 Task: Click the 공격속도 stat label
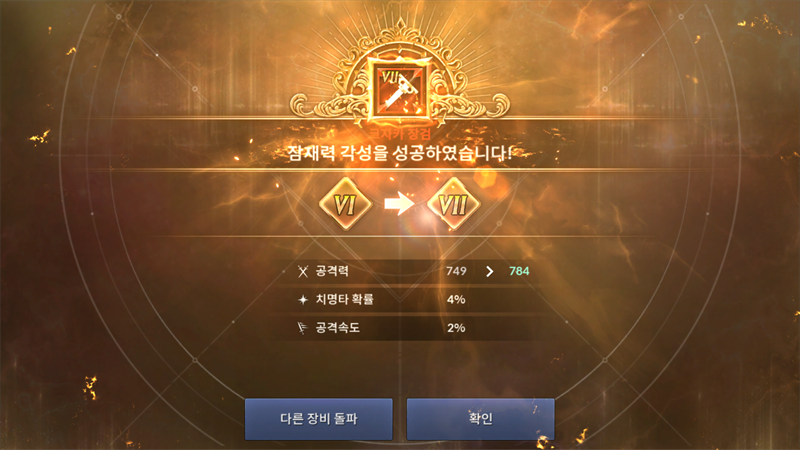[338, 328]
